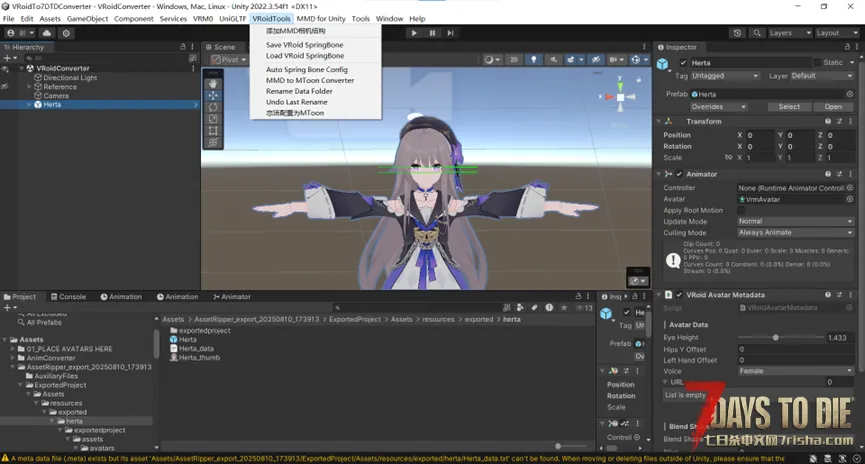Choose Undo Last Rename entry
Viewport: 865px width, 464px height.
tap(297, 102)
